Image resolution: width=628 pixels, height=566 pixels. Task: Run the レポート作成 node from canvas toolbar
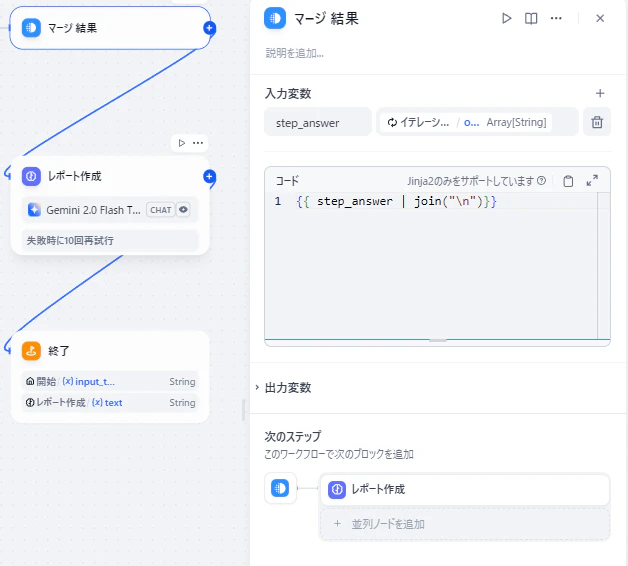tap(181, 143)
